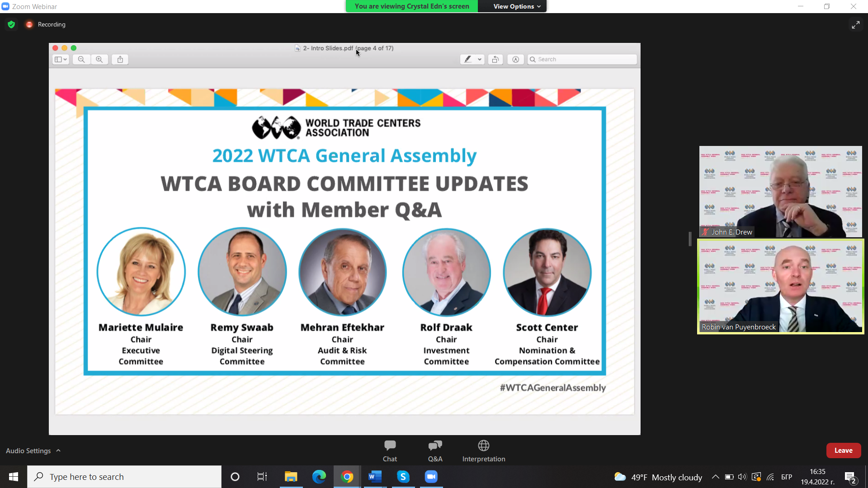Open File Explorer from taskbar
This screenshot has width=868, height=488.
pyautogui.click(x=291, y=477)
